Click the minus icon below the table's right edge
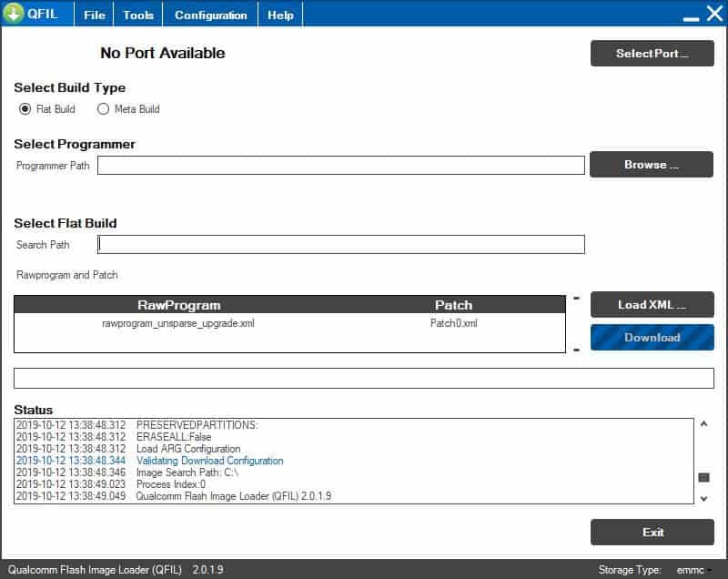This screenshot has width=728, height=579. 576,350
